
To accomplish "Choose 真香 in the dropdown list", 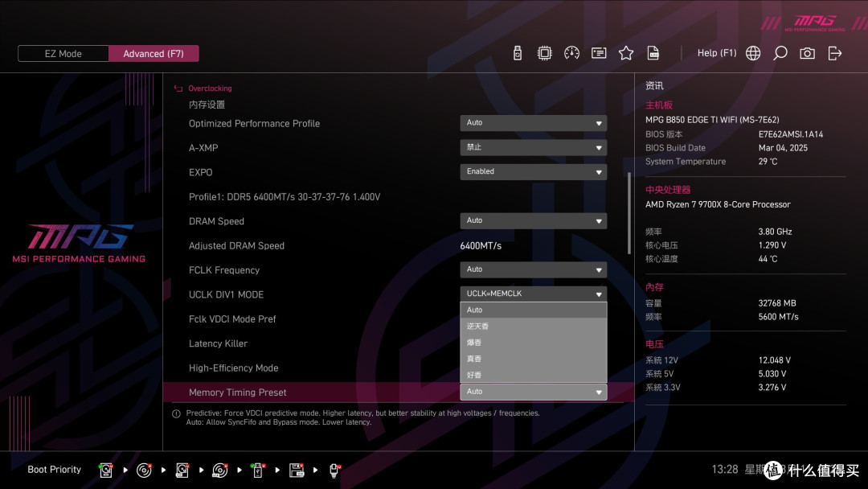I will tap(533, 358).
